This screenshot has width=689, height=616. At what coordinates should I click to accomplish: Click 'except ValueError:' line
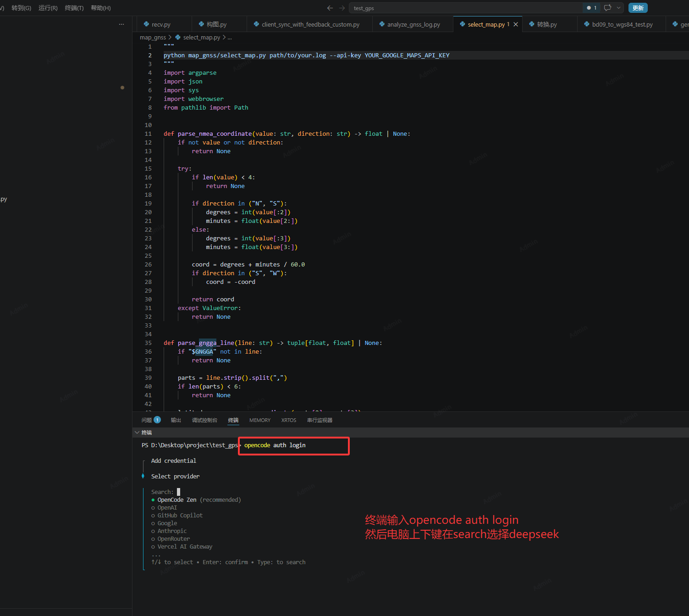[x=209, y=308]
